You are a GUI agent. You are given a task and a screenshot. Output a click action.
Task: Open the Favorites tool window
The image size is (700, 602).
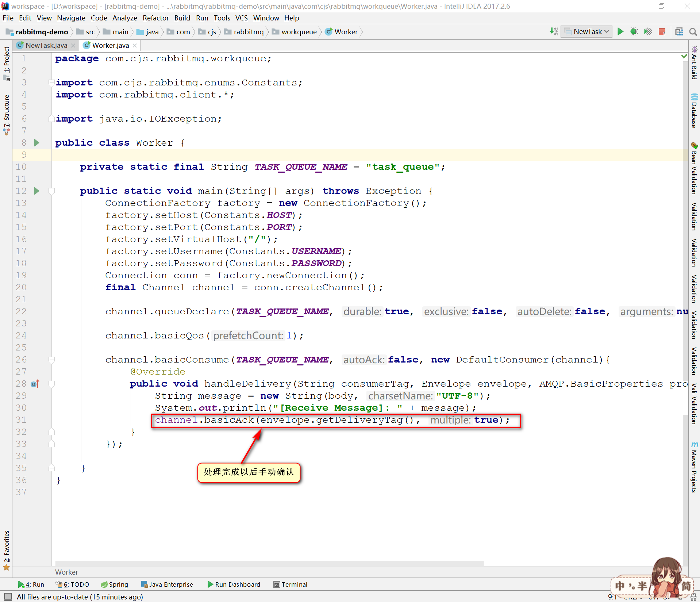(6, 551)
